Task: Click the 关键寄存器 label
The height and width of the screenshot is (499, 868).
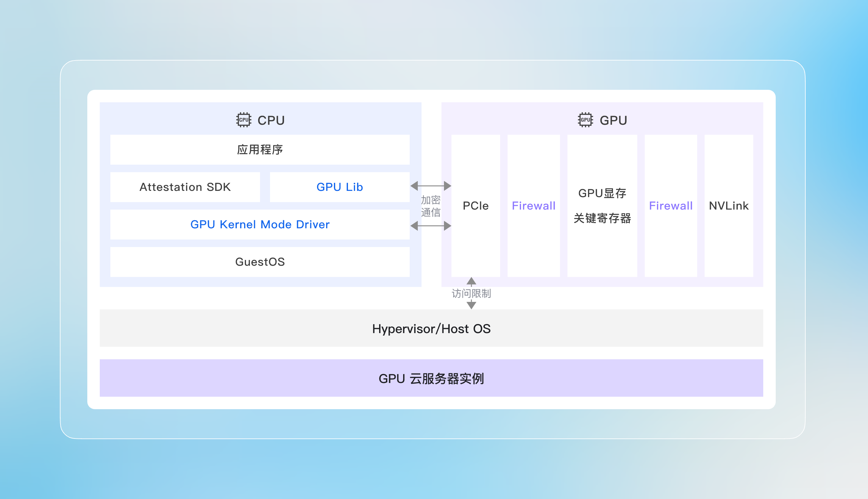Action: coord(602,218)
